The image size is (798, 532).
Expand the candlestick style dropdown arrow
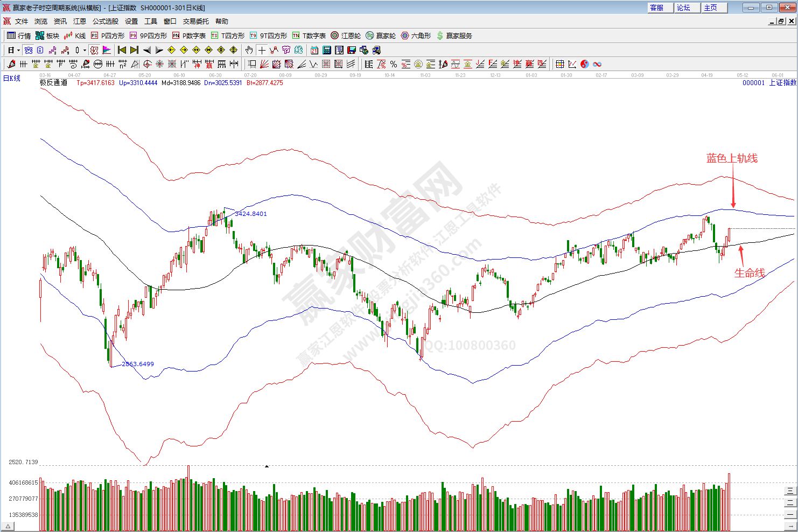[x=85, y=50]
